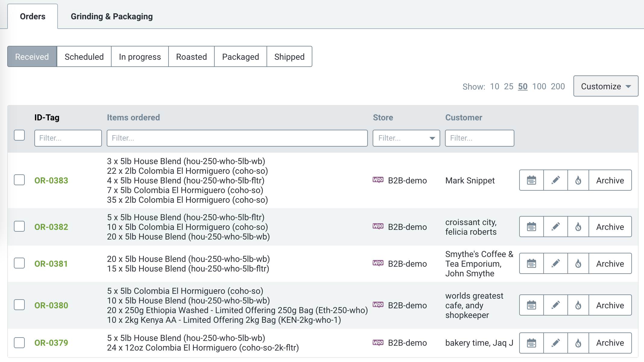The height and width of the screenshot is (362, 644).
Task: Sort by the Customer column header
Action: pos(464,117)
